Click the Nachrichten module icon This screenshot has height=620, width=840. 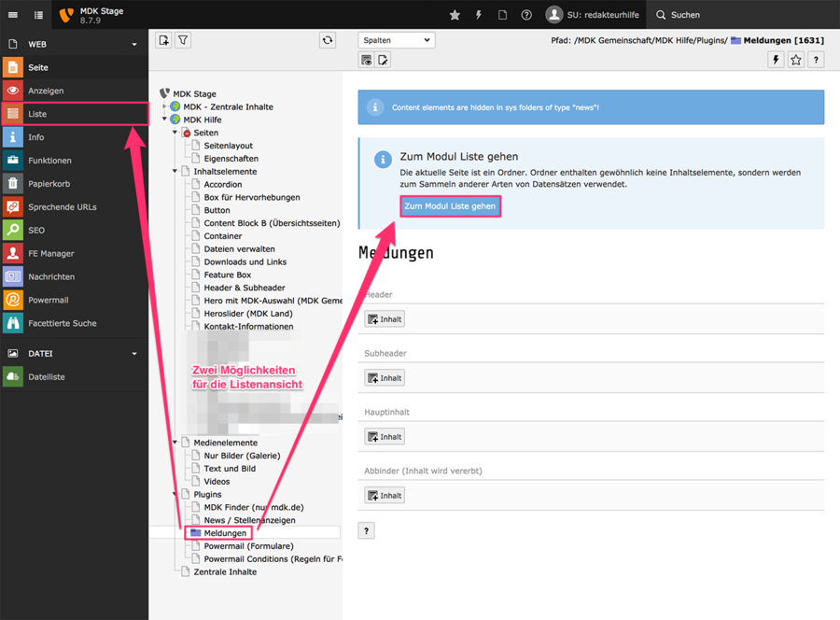point(13,276)
